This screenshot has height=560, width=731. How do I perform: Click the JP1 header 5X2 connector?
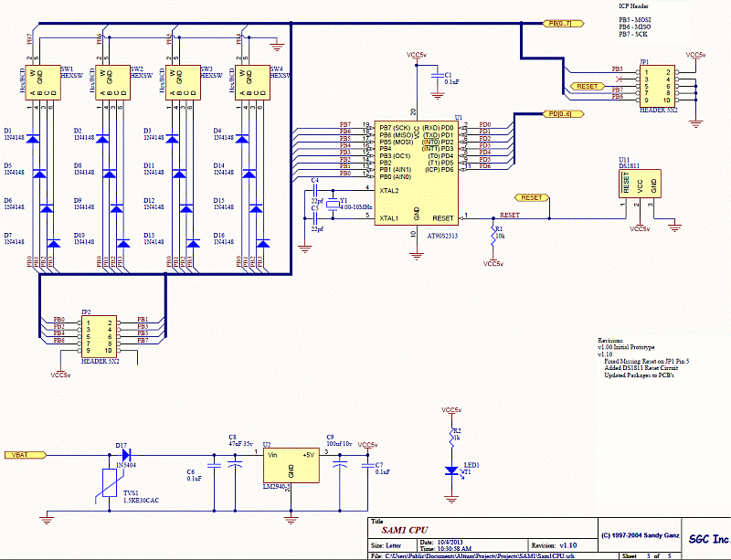[657, 85]
